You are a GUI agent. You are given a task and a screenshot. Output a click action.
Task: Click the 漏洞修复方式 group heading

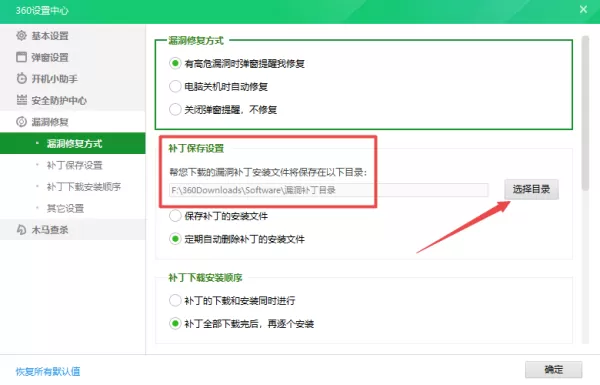click(x=196, y=40)
